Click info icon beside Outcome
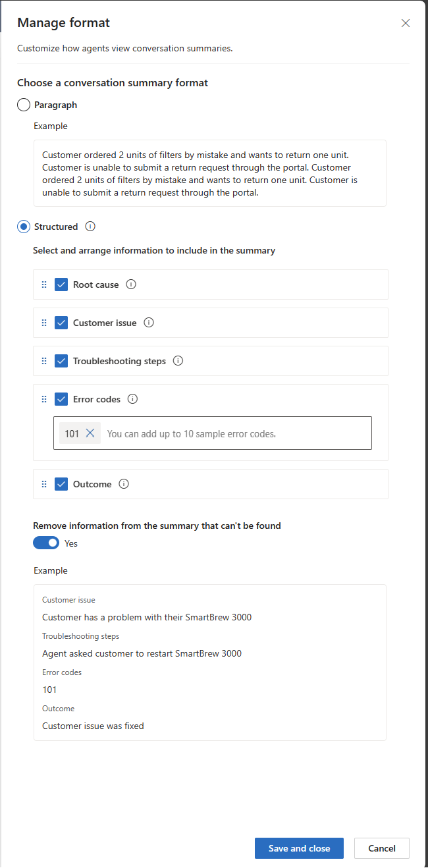 click(x=124, y=484)
